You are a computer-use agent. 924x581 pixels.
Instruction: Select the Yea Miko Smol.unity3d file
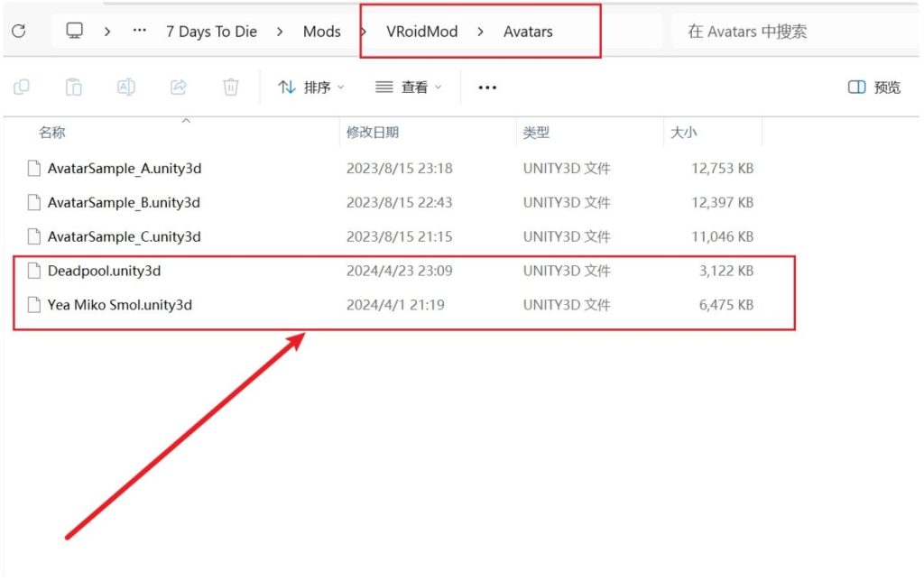click(119, 305)
